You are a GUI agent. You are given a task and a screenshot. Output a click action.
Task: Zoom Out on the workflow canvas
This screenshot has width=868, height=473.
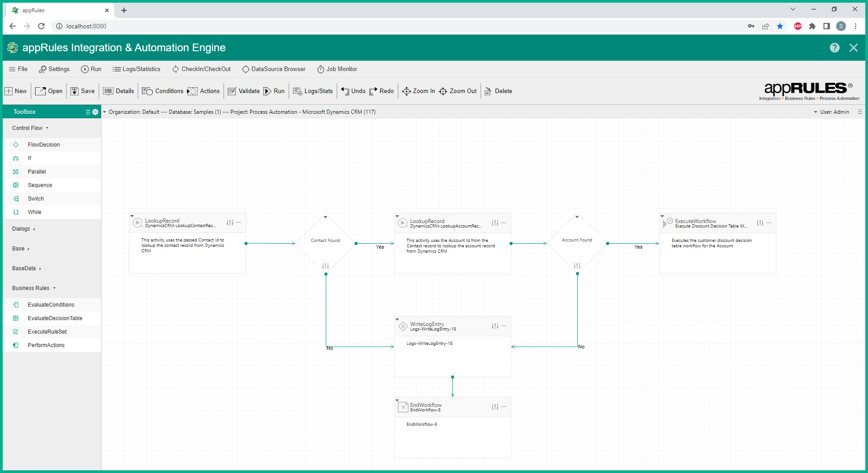[458, 91]
